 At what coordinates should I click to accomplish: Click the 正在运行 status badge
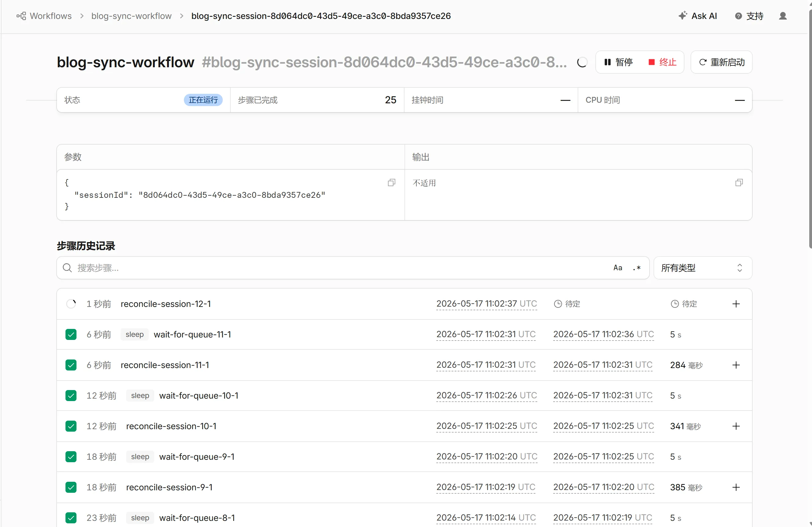tap(203, 100)
